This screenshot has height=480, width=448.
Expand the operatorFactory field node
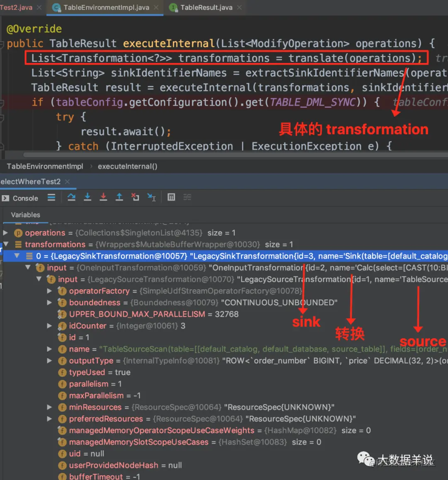coord(49,291)
